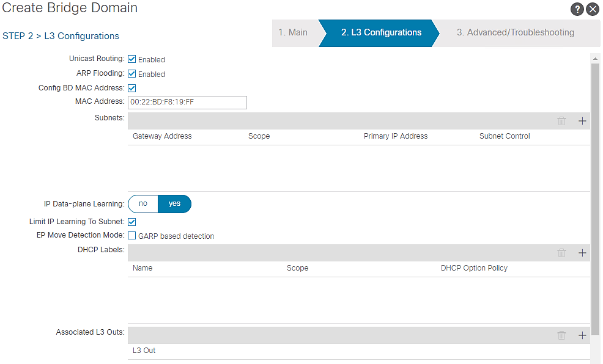Image resolution: width=603 pixels, height=364 pixels.
Task: Add a new subnet with plus icon
Action: point(582,121)
